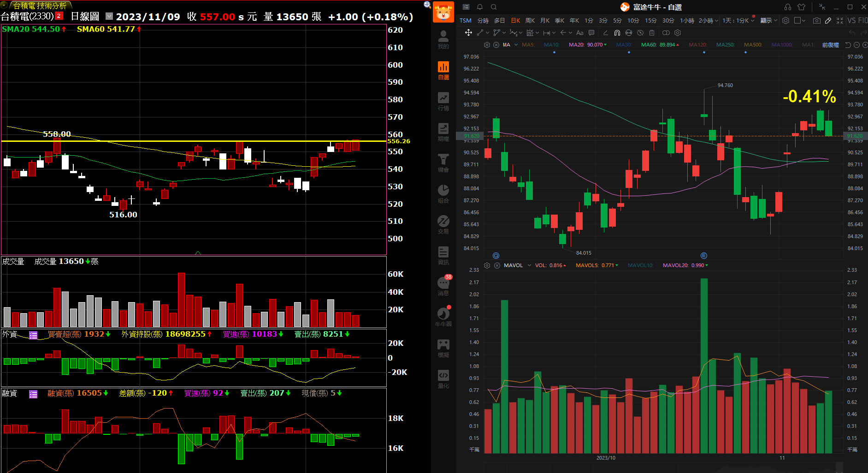Viewport: 868px width, 473px height.
Task: Click 前復權 adjustment button
Action: coord(831,45)
